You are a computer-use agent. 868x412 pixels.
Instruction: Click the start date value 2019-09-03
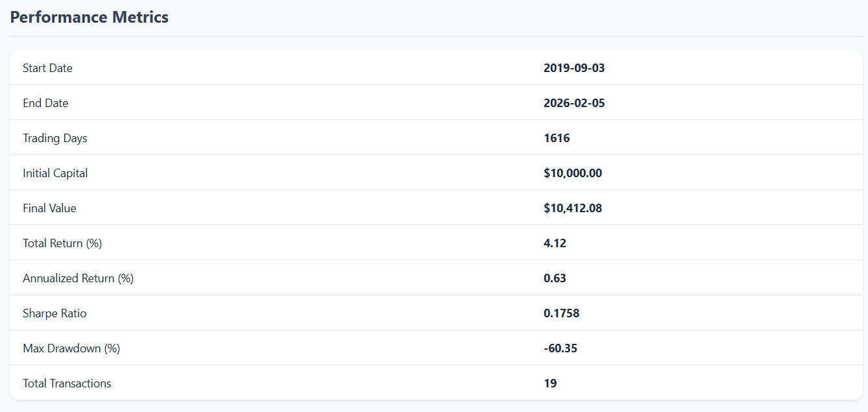[x=574, y=68]
